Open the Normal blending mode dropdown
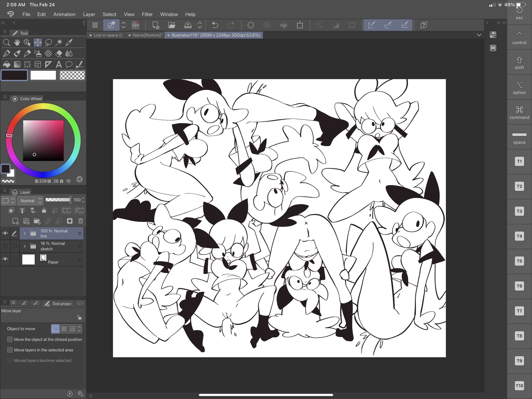The width and height of the screenshot is (532, 399). [31, 200]
